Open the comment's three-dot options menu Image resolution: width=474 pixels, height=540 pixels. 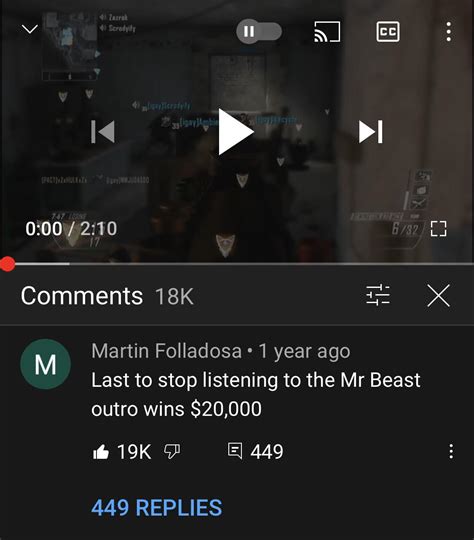click(x=451, y=451)
